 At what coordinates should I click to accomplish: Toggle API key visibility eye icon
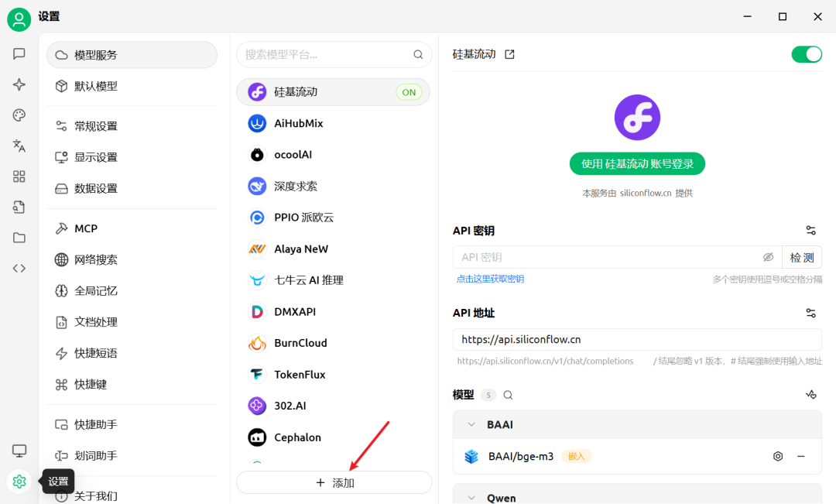point(768,257)
